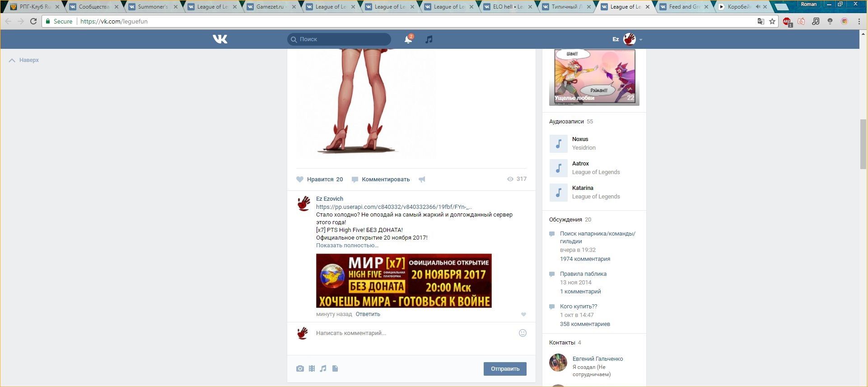Attach audio with the music note icon
This screenshot has width=868, height=387.
click(323, 368)
